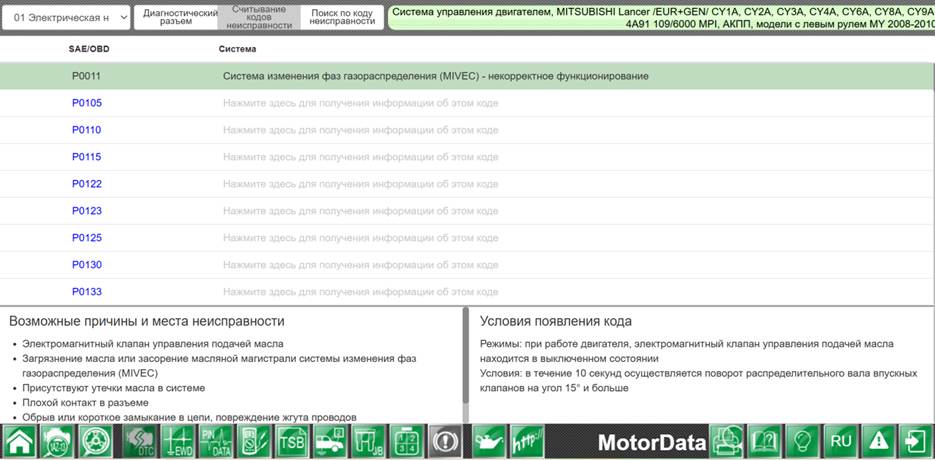Screen dimensions: 935x460
Task: Select the P0011 fault code row
Action: (x=468, y=76)
